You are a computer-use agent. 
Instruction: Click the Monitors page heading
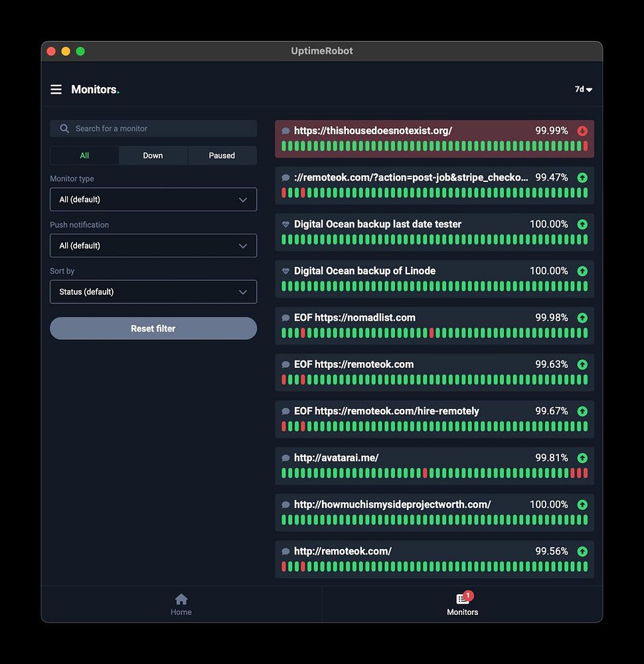[x=95, y=90]
